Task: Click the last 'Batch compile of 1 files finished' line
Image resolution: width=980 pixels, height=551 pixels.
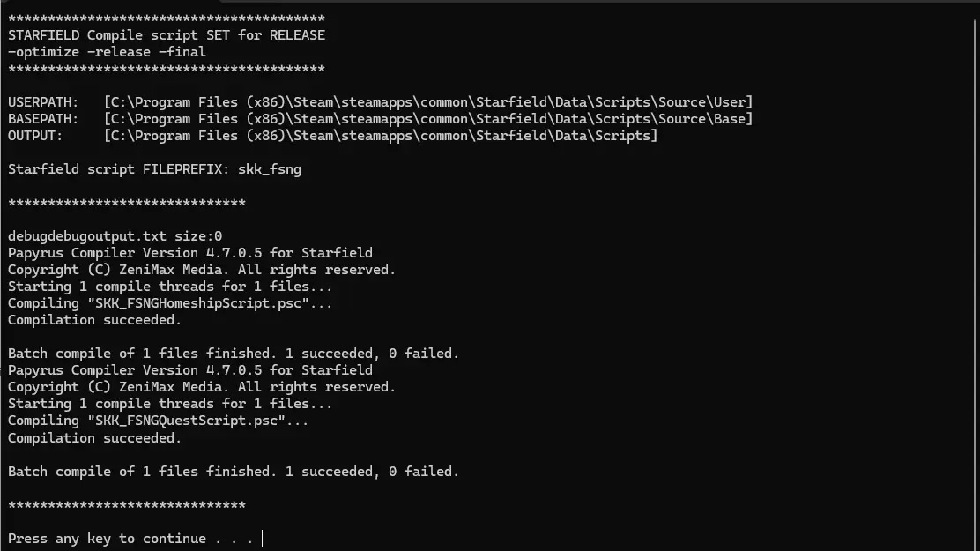Action: coord(234,472)
